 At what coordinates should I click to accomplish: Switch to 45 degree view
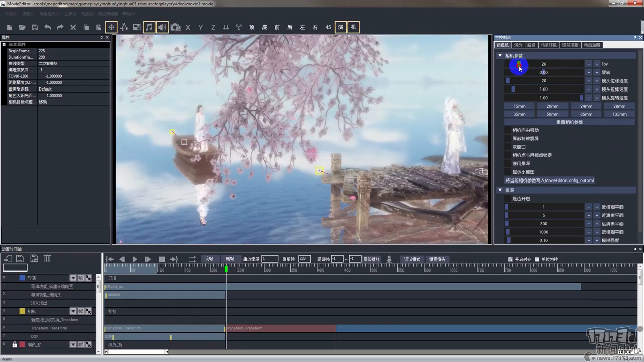[x=328, y=27]
